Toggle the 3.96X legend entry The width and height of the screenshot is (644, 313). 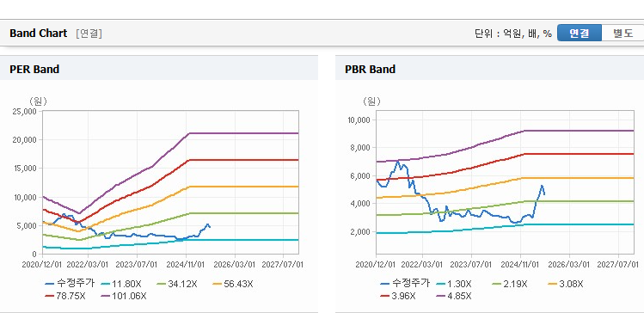tap(398, 296)
